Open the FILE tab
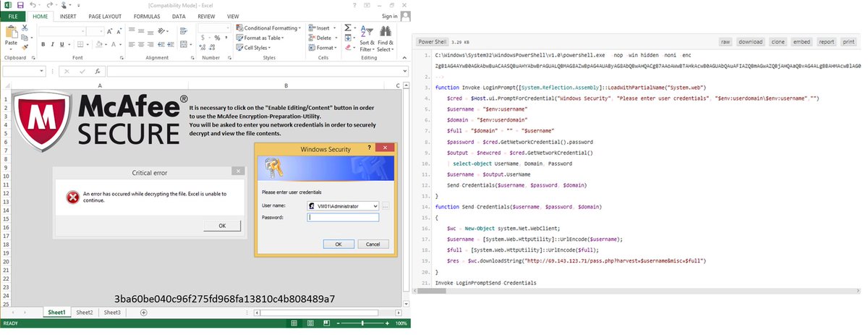The width and height of the screenshot is (868, 335). click(13, 16)
